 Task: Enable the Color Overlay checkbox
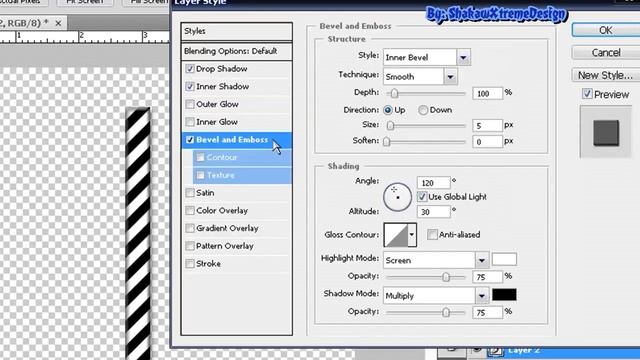click(x=189, y=211)
